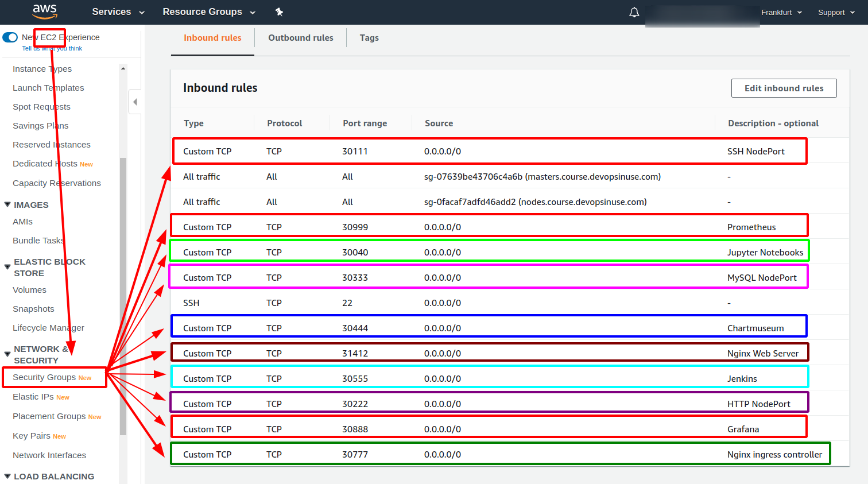The height and width of the screenshot is (484, 868).
Task: Click the Chartmuseum description cell
Action: [755, 328]
